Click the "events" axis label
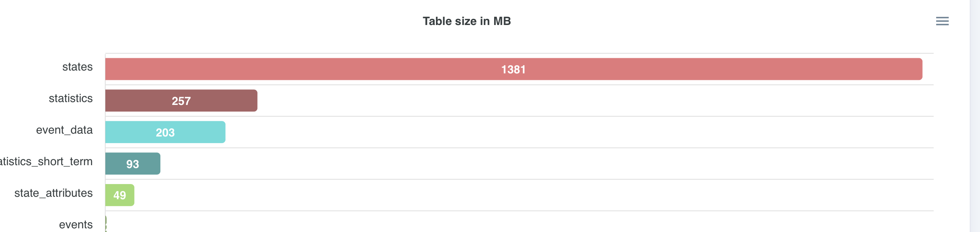Viewport: 980px width, 232px height. (76, 225)
